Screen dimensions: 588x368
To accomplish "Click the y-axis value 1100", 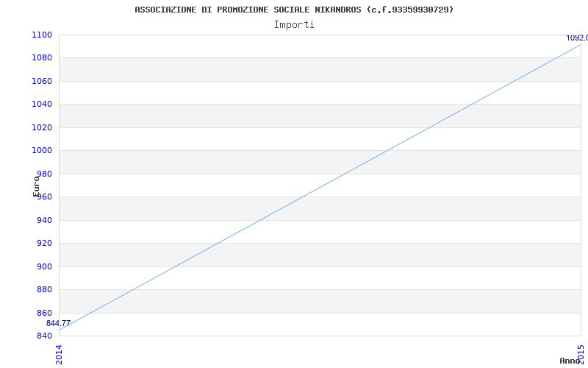I will 42,35.
